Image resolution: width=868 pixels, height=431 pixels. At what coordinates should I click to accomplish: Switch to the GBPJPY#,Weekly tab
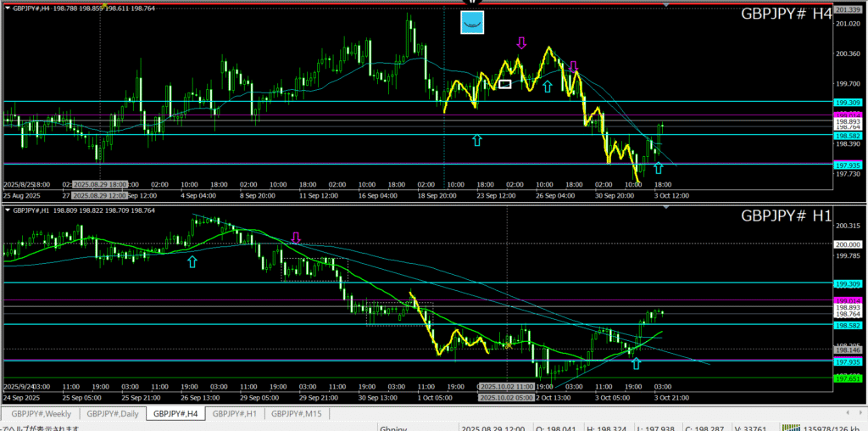(x=41, y=413)
